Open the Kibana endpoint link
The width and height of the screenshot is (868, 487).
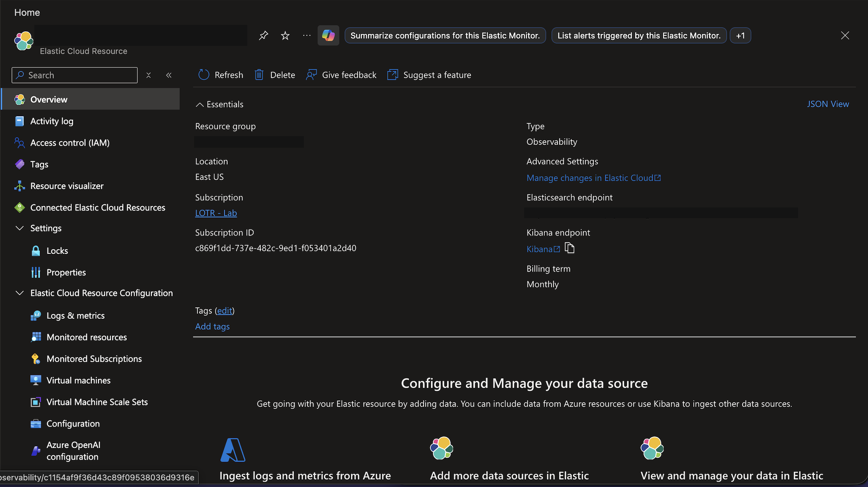point(543,249)
